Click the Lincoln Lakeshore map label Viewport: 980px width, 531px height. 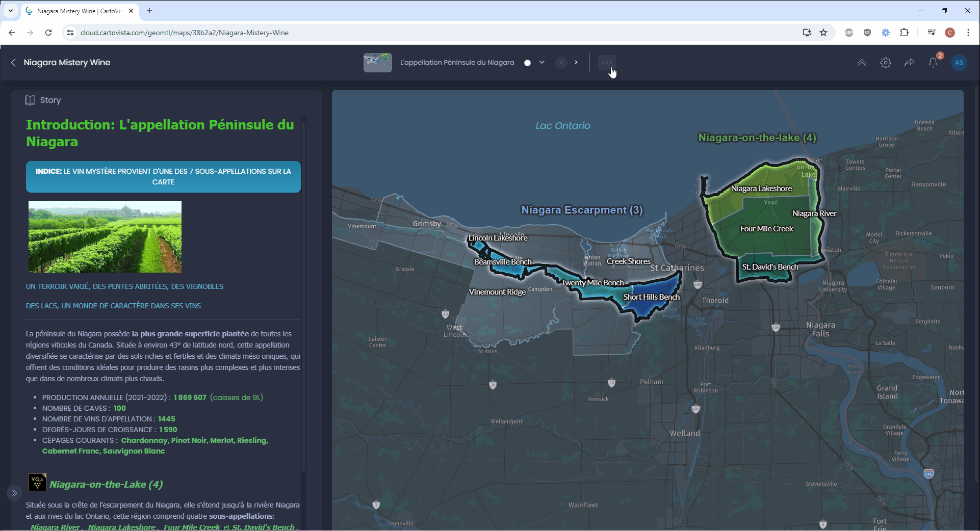click(498, 238)
